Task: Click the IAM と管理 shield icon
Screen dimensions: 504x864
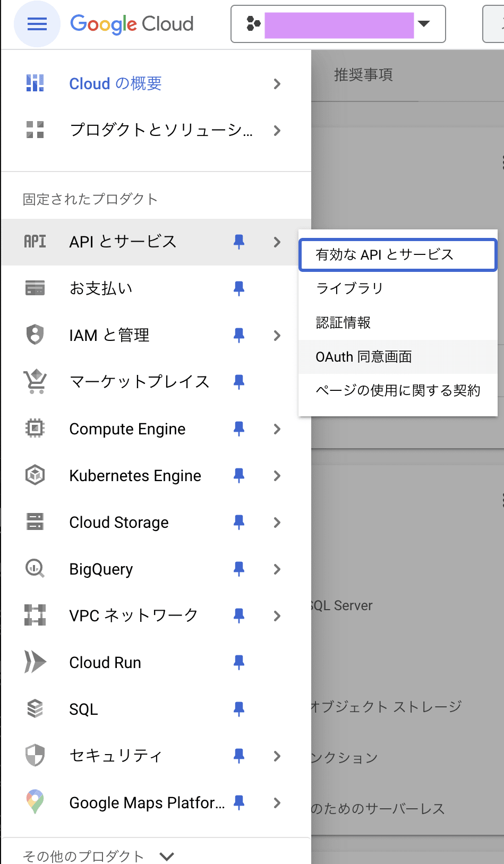Action: pyautogui.click(x=35, y=335)
